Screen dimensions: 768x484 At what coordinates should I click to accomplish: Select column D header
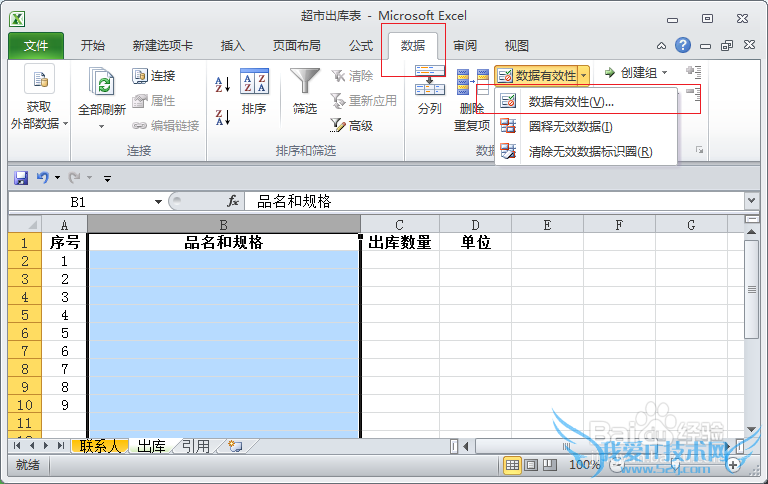475,224
